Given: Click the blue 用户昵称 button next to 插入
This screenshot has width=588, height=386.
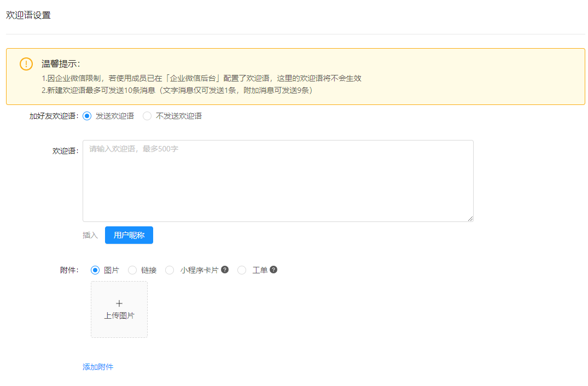Looking at the screenshot, I should tap(129, 235).
